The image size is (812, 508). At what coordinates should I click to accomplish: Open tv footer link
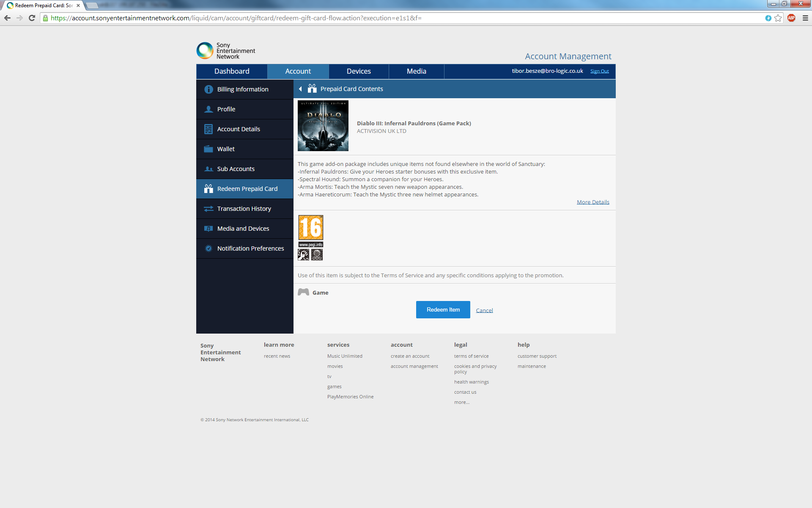(x=329, y=376)
